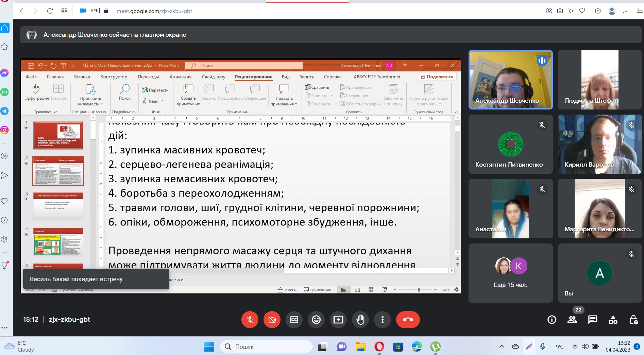
Task: Select Александр Шевченко video tile
Action: pyautogui.click(x=511, y=80)
